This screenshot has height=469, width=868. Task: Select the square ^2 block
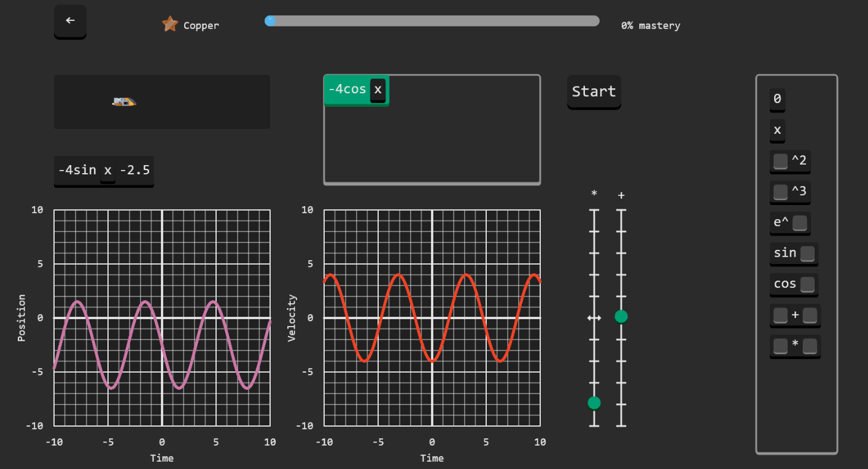coord(798,161)
